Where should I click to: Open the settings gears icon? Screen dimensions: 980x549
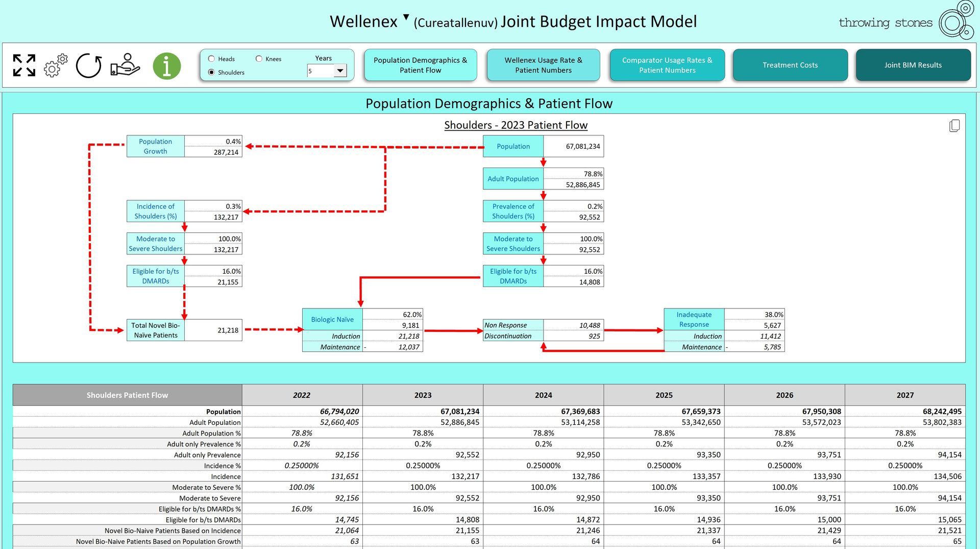(55, 65)
